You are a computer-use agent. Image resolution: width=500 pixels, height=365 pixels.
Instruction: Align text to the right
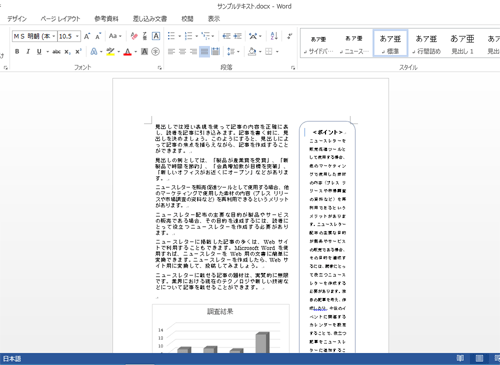(193, 52)
